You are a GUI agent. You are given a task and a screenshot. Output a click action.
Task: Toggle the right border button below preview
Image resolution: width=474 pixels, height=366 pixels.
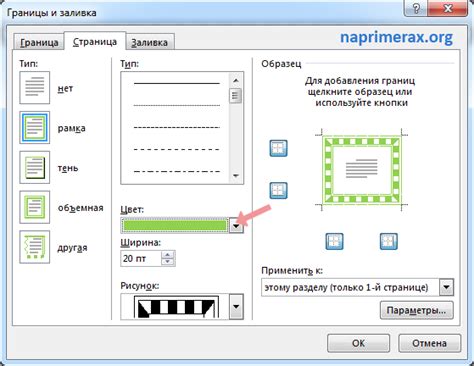389,241
